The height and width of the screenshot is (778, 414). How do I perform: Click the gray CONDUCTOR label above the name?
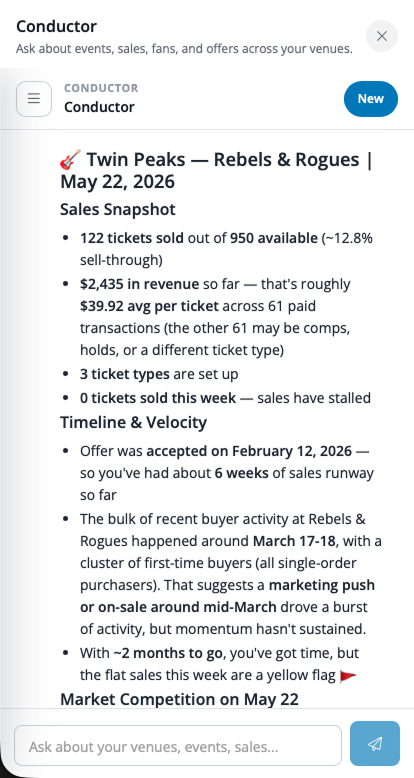(x=101, y=88)
